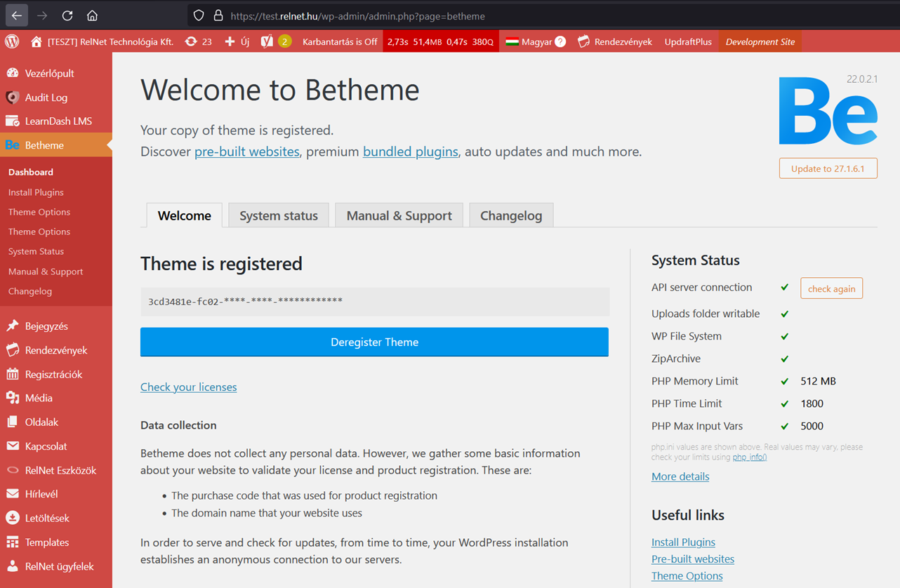Open Install Plugins under Useful links
This screenshot has height=588, width=900.
click(683, 542)
